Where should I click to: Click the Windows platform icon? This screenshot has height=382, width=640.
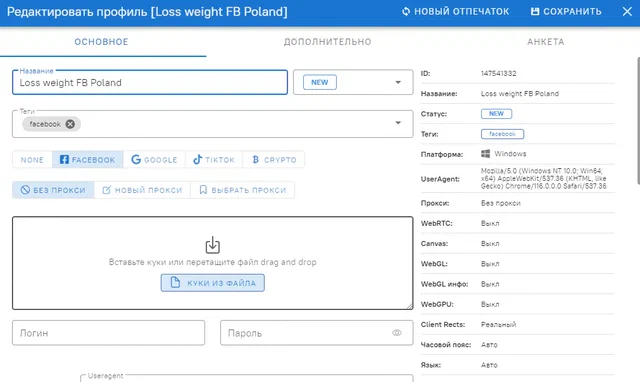[485, 154]
